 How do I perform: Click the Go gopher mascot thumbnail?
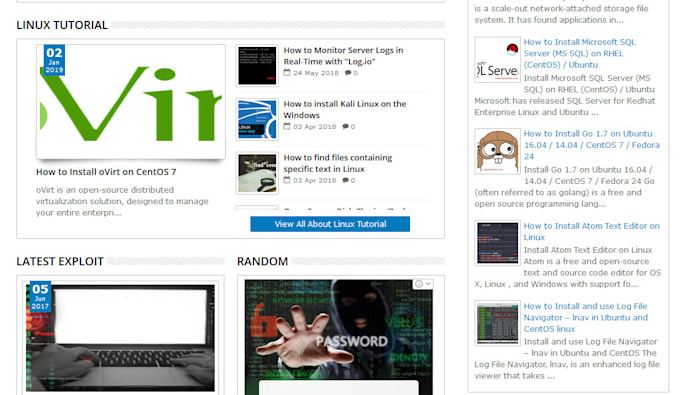[x=497, y=151]
